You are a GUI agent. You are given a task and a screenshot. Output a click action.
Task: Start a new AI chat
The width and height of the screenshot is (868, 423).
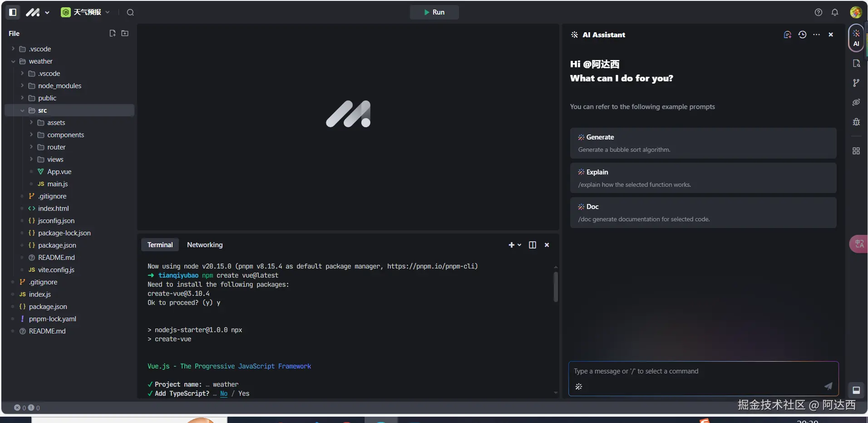coord(788,35)
